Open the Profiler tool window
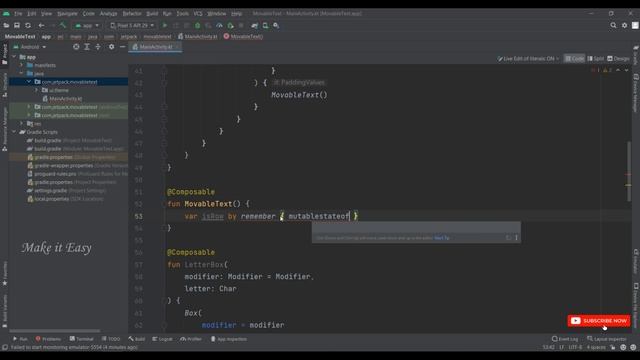Image resolution: width=640 pixels, height=360 pixels. point(191,339)
